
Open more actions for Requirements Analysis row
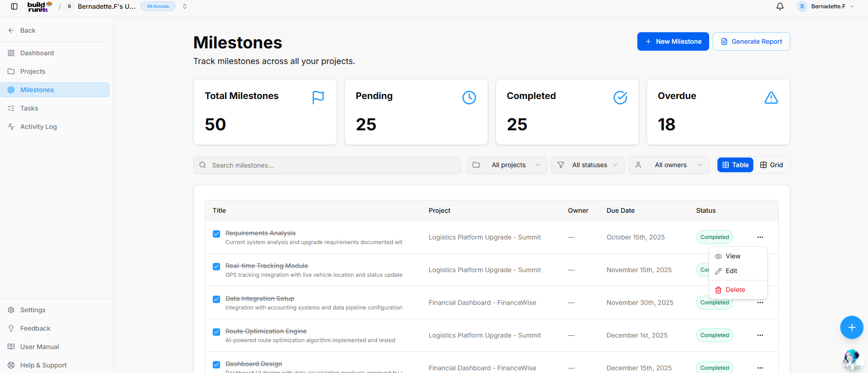point(760,237)
